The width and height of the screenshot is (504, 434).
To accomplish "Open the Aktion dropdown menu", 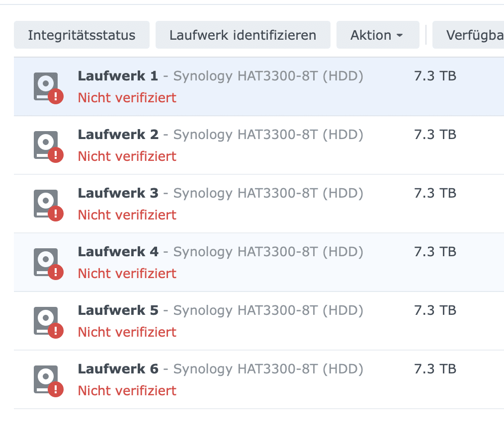I will click(377, 35).
